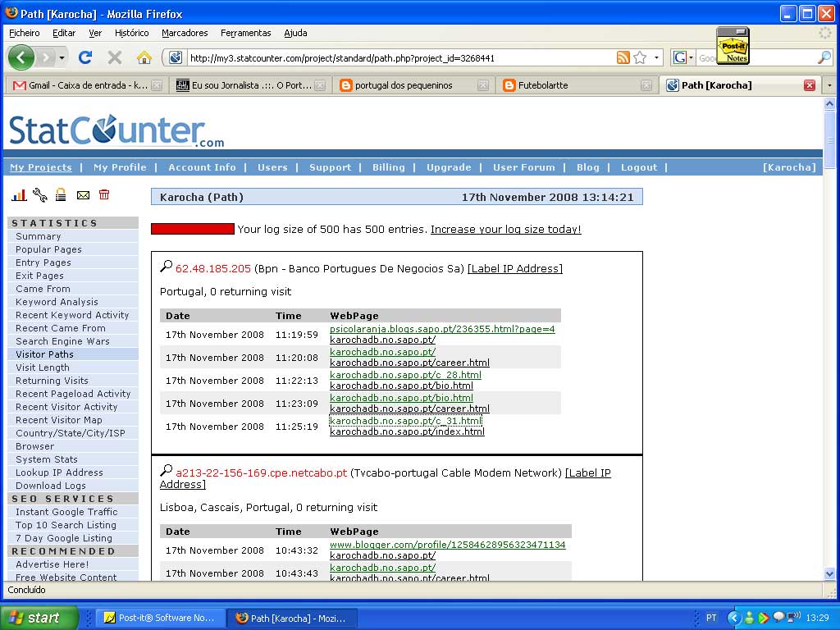Click the My Projects link
This screenshot has height=630, width=840.
(41, 167)
